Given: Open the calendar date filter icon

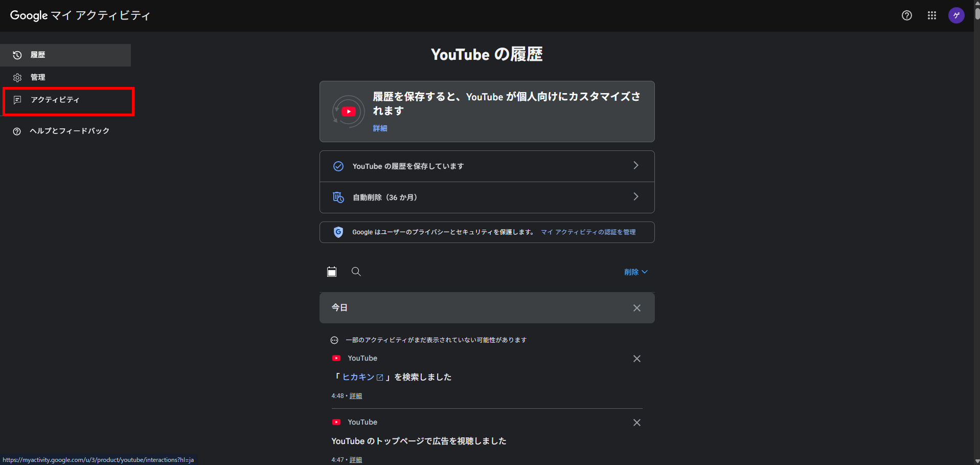Looking at the screenshot, I should click(x=332, y=272).
